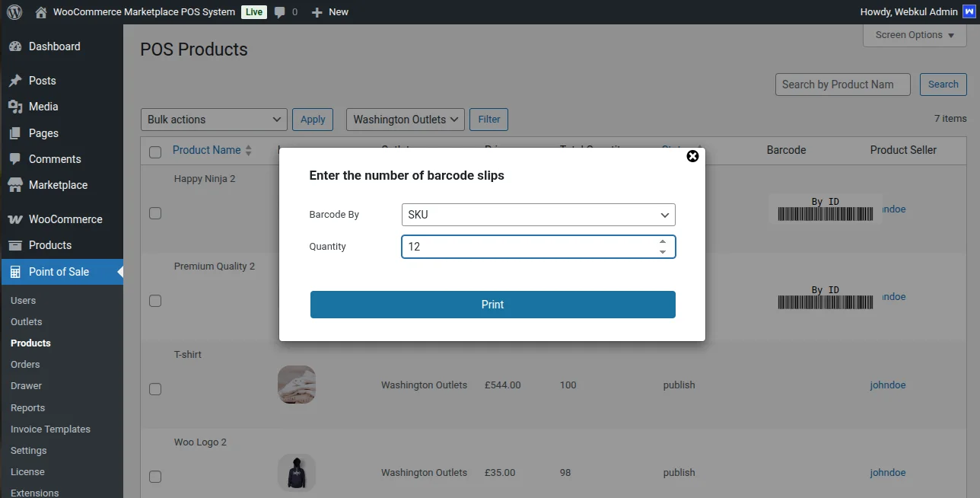The width and height of the screenshot is (980, 498).
Task: Check the Happy Ninja 2 row checkbox
Action: pyautogui.click(x=155, y=213)
